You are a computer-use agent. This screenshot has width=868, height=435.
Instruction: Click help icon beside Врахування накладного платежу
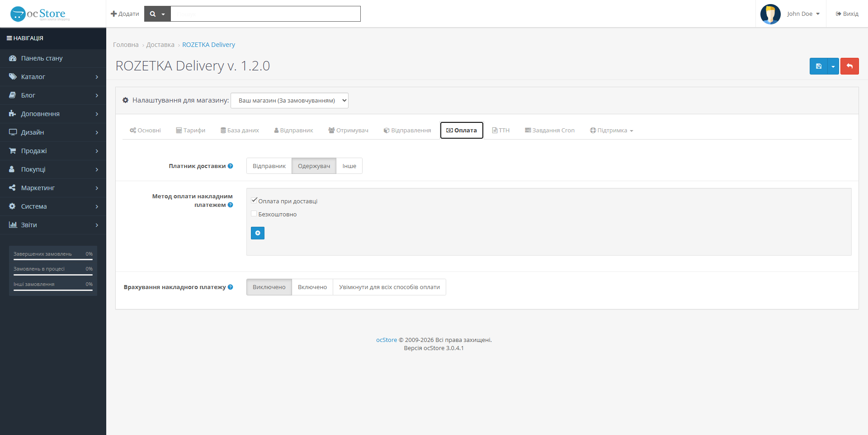231,287
